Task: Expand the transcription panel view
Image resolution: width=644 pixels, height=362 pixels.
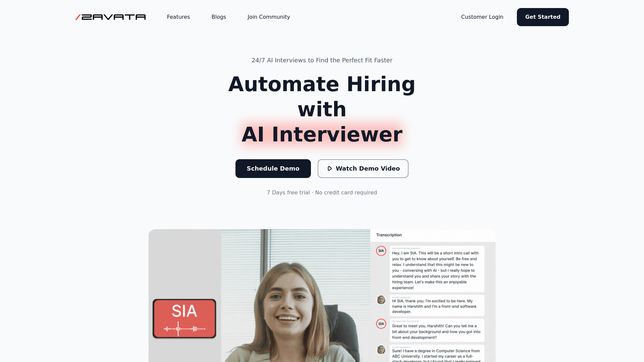Action: pos(388,235)
